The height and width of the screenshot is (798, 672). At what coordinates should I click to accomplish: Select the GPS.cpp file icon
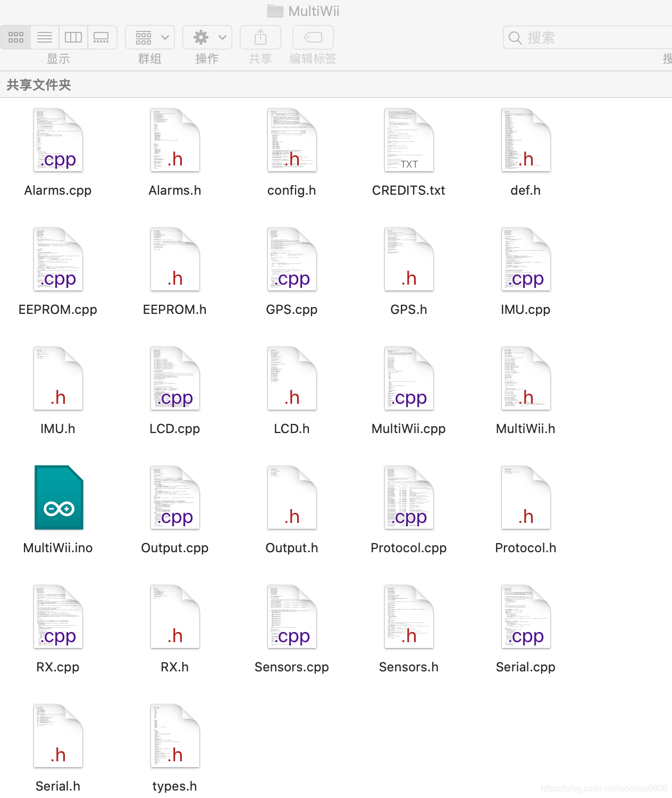click(292, 259)
